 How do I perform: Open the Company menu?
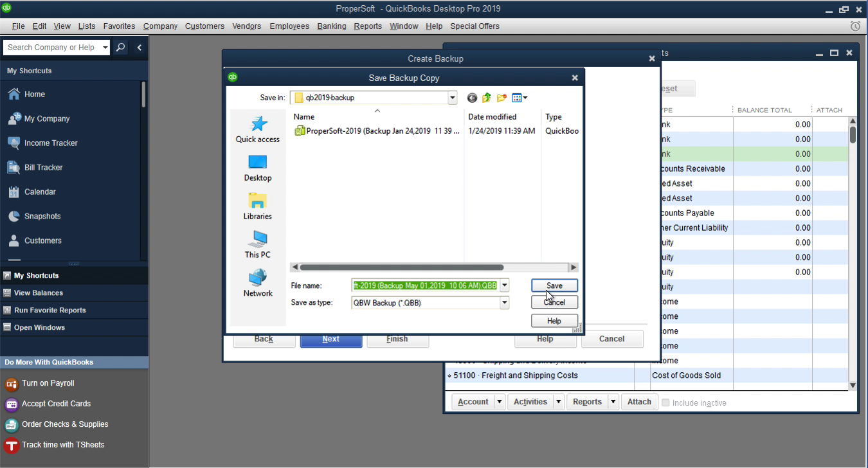coord(160,26)
